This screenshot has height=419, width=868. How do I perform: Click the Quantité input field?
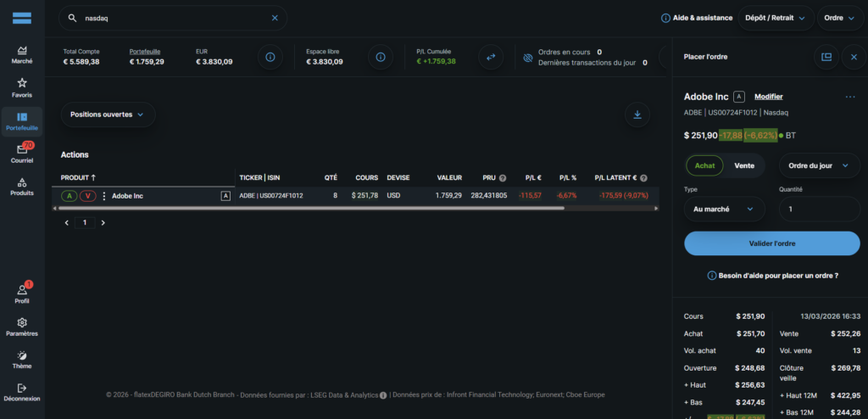[819, 208]
